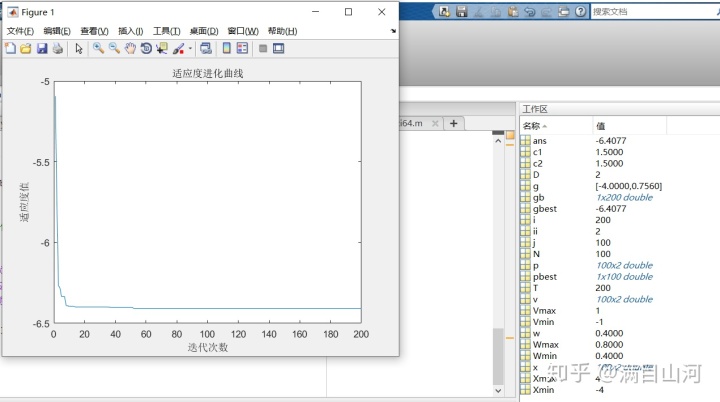Select variable ans in workspace
Screen dimensions: 720x402
click(x=540, y=141)
